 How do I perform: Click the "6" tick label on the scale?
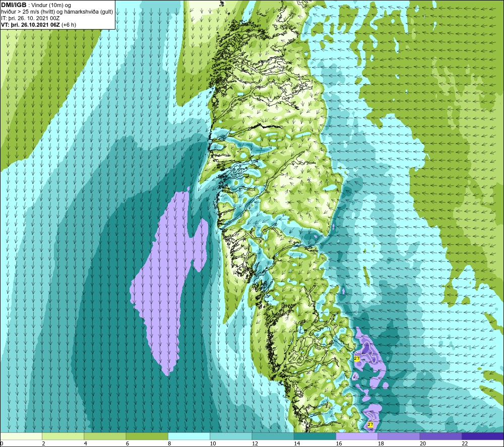tap(128, 443)
